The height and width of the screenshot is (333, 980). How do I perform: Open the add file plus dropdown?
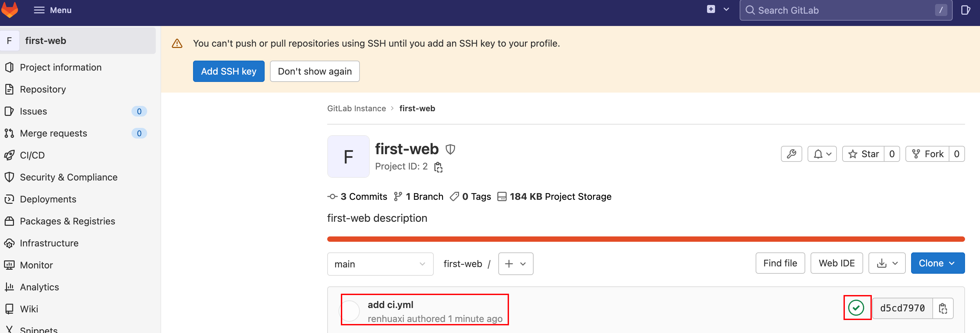[516, 264]
